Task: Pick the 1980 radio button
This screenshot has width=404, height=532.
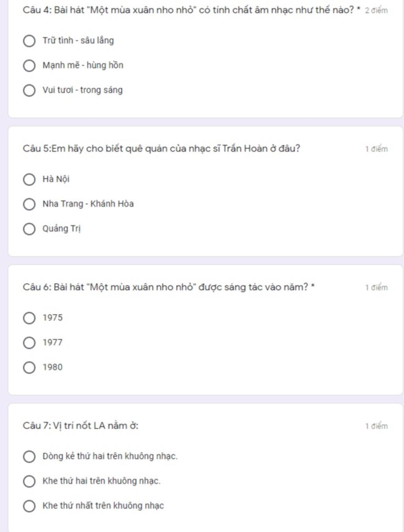Action: coord(29,368)
